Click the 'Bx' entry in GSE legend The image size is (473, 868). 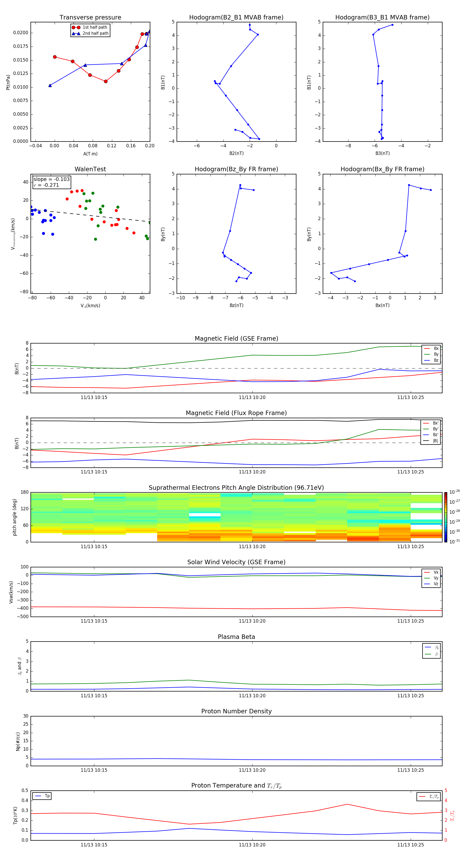431,349
